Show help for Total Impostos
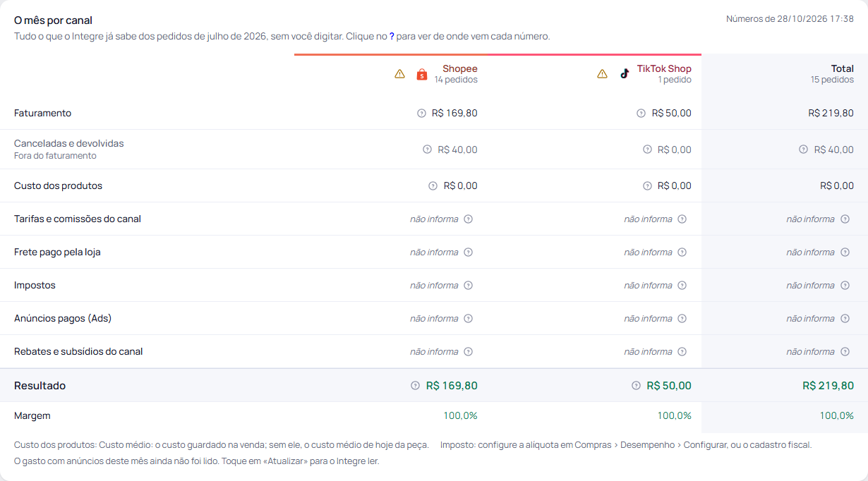868x481 pixels. tap(845, 286)
